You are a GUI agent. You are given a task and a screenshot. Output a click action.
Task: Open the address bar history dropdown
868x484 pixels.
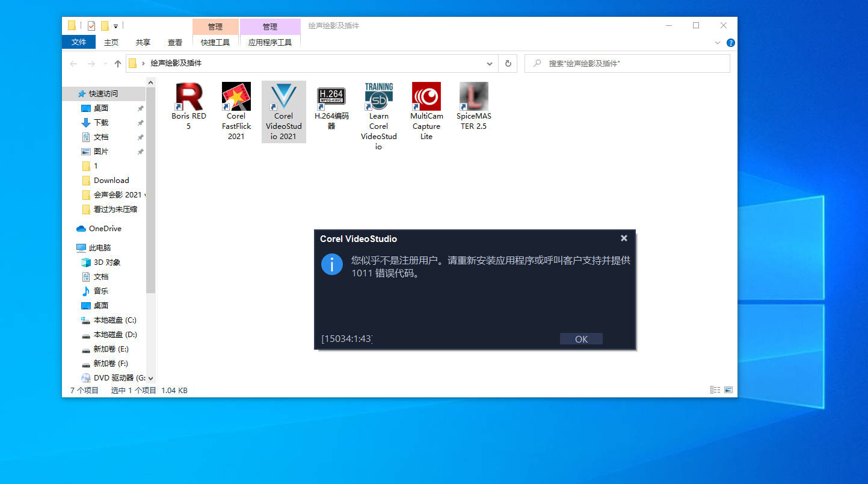coord(490,63)
